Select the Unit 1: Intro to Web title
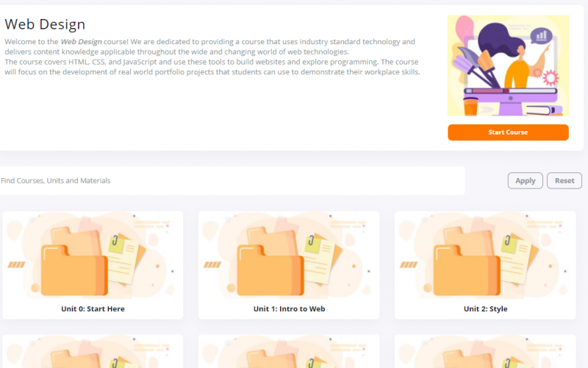The image size is (588, 368). coord(289,308)
